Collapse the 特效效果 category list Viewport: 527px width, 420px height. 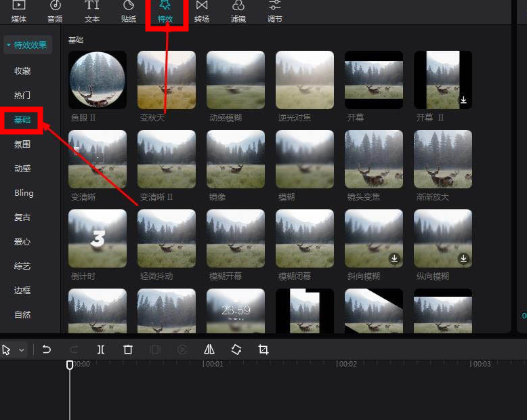point(27,45)
